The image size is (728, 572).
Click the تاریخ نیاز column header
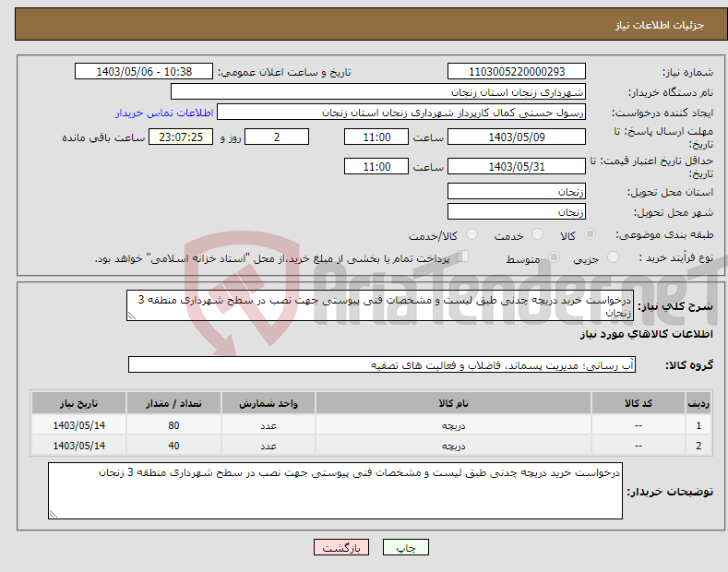79,403
